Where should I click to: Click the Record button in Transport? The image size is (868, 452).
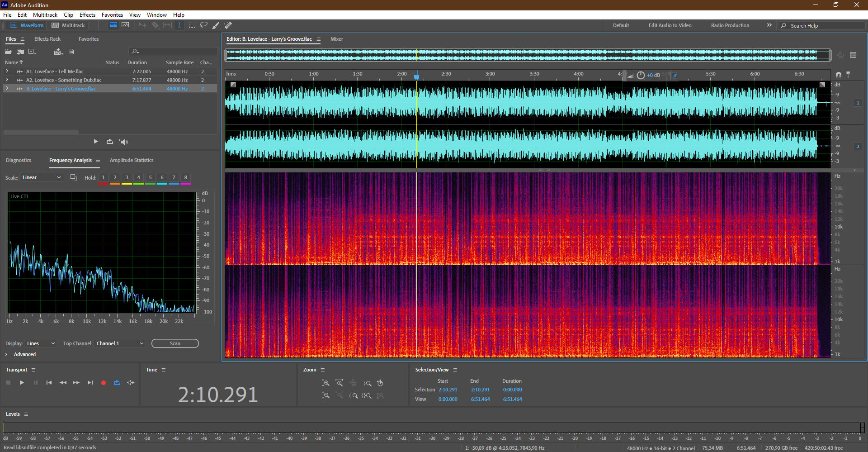[104, 383]
